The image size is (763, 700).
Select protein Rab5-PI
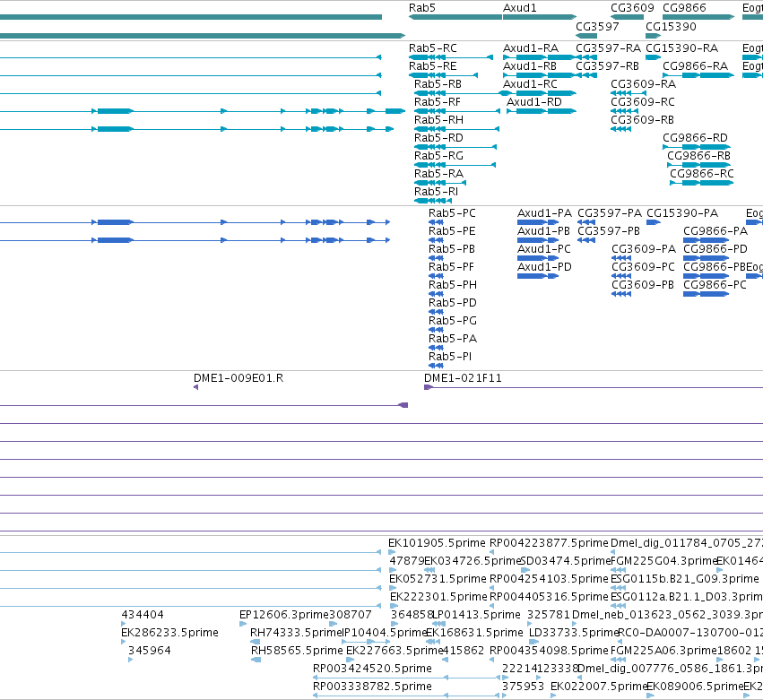point(450,358)
